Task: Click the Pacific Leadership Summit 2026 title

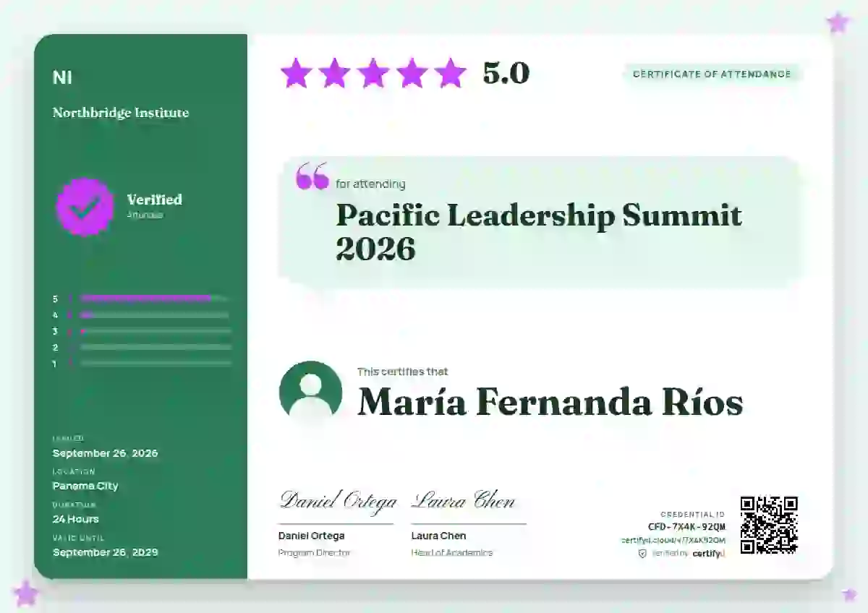Action: [x=539, y=232]
